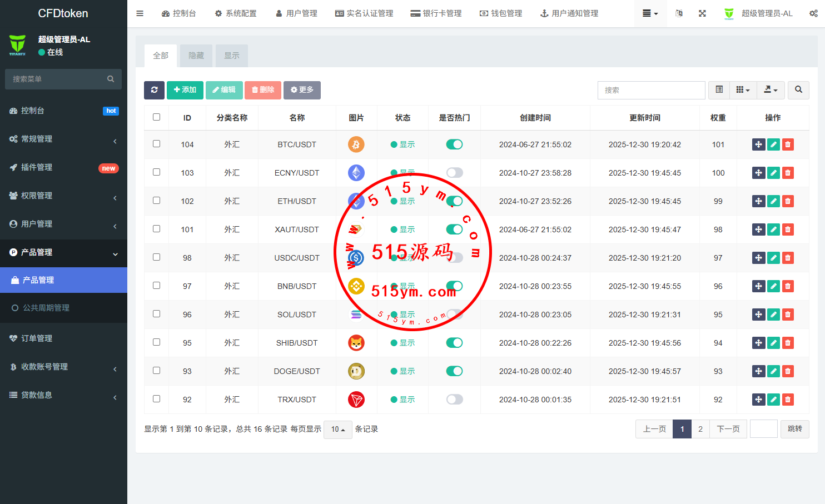
Task: Click the search magnifier button beside table tools
Action: (x=798, y=90)
